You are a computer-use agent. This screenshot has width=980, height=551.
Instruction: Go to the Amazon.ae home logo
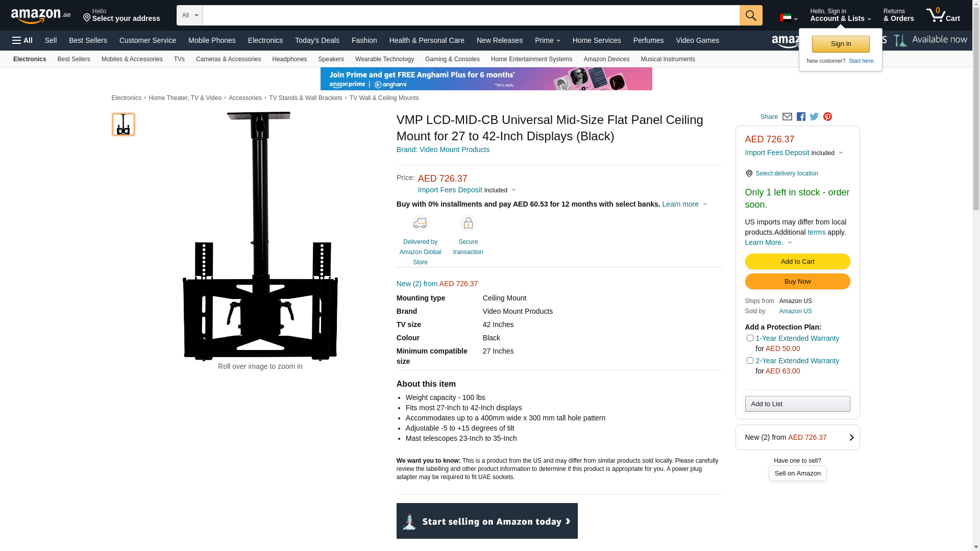tap(41, 16)
